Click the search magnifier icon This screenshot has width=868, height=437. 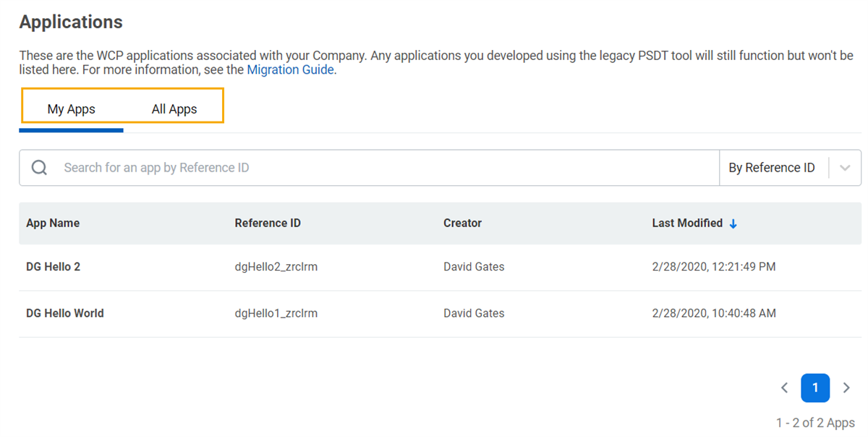pyautogui.click(x=40, y=168)
